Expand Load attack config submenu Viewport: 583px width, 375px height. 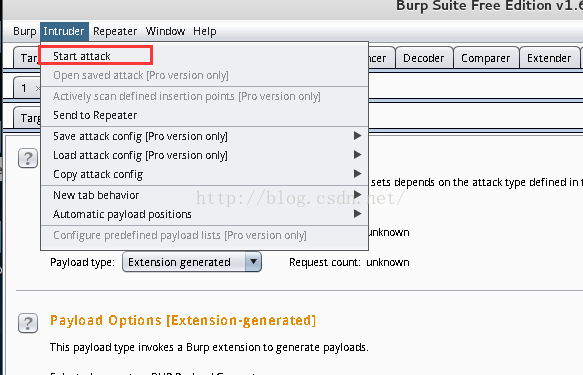pyautogui.click(x=204, y=155)
